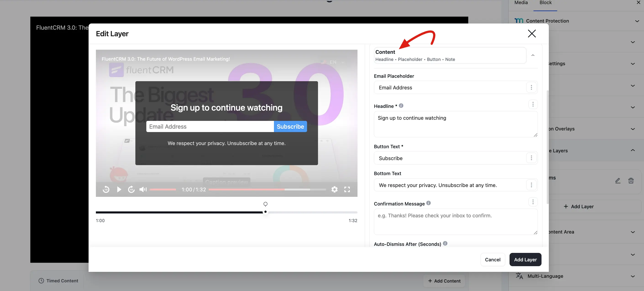Select the timeline marker pin above the slider

(x=265, y=204)
